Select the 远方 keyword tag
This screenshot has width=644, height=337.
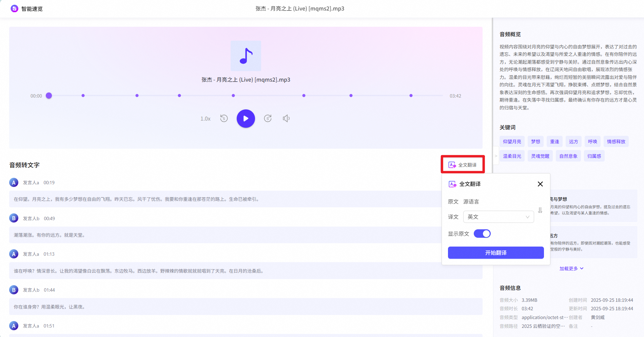coord(573,142)
